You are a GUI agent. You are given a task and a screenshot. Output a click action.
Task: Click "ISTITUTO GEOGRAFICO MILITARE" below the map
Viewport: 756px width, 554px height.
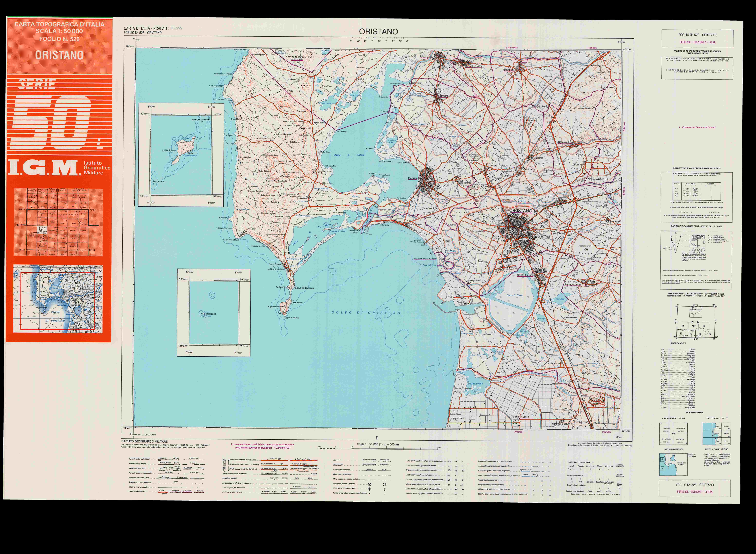pos(144,442)
